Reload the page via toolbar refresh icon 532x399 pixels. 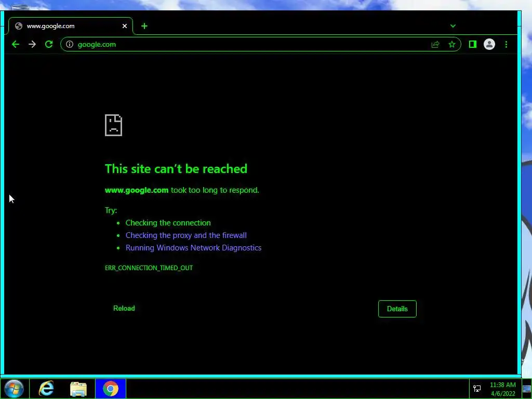(x=49, y=45)
